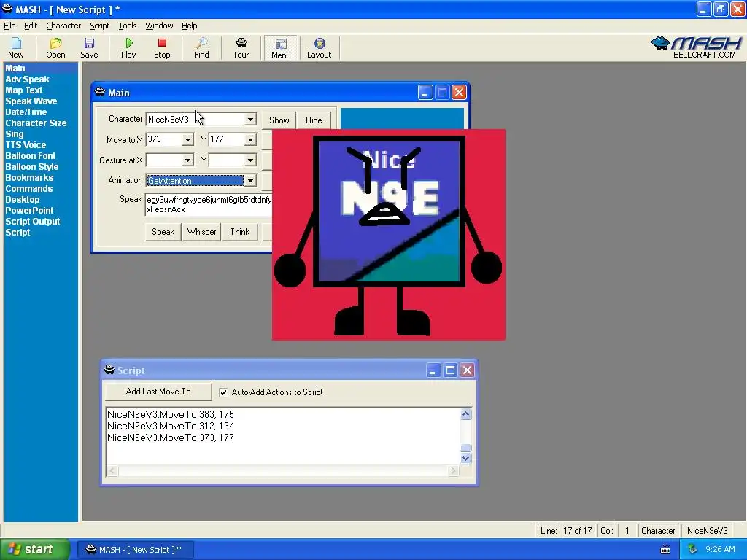Click the Speak button

click(163, 232)
